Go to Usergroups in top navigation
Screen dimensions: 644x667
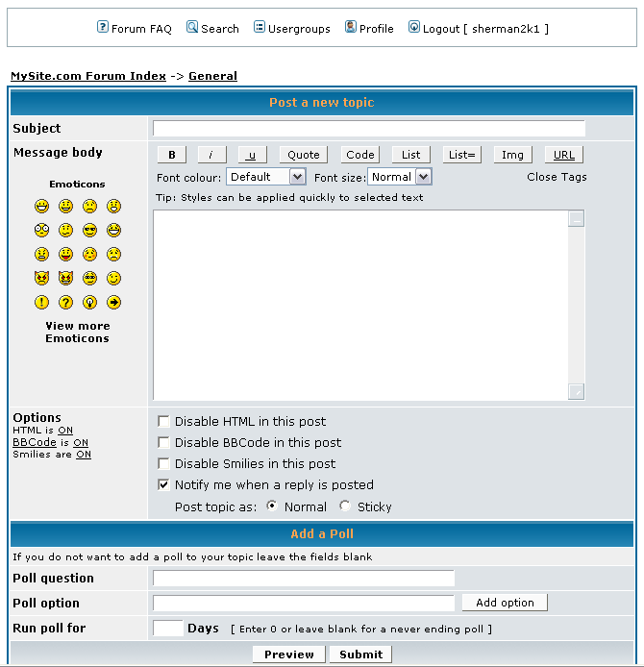coord(292,29)
